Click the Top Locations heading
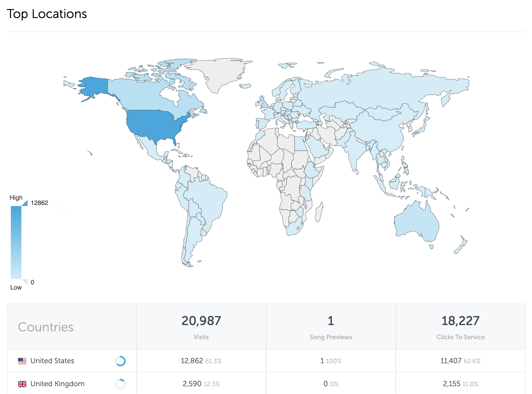The width and height of the screenshot is (532, 394). [x=47, y=14]
